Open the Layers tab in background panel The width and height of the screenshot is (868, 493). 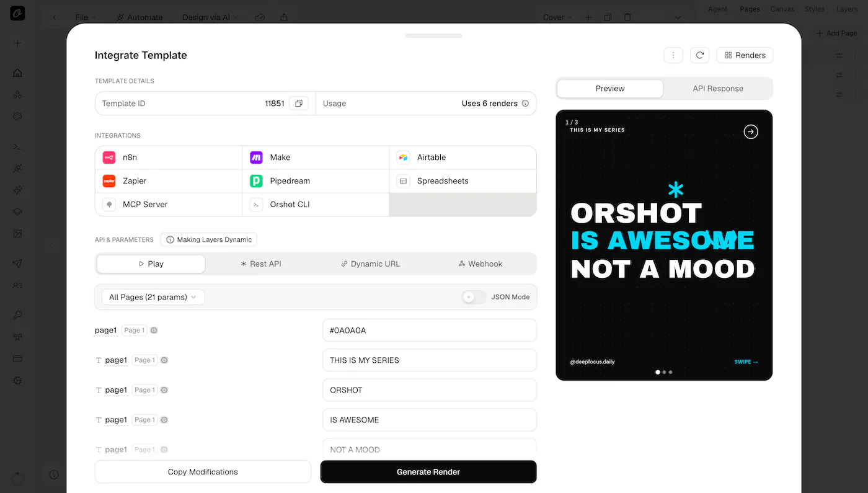coord(847,9)
